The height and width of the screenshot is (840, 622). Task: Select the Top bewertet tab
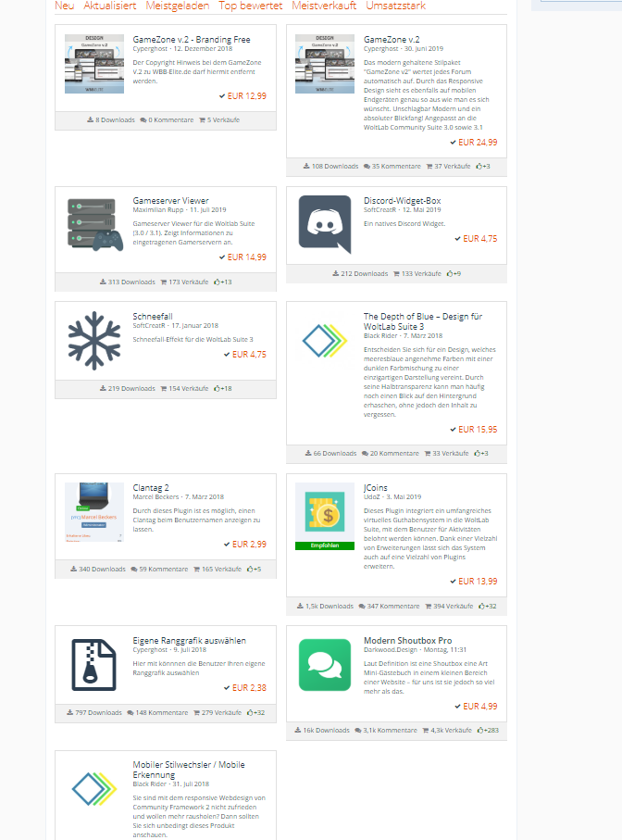[x=250, y=6]
